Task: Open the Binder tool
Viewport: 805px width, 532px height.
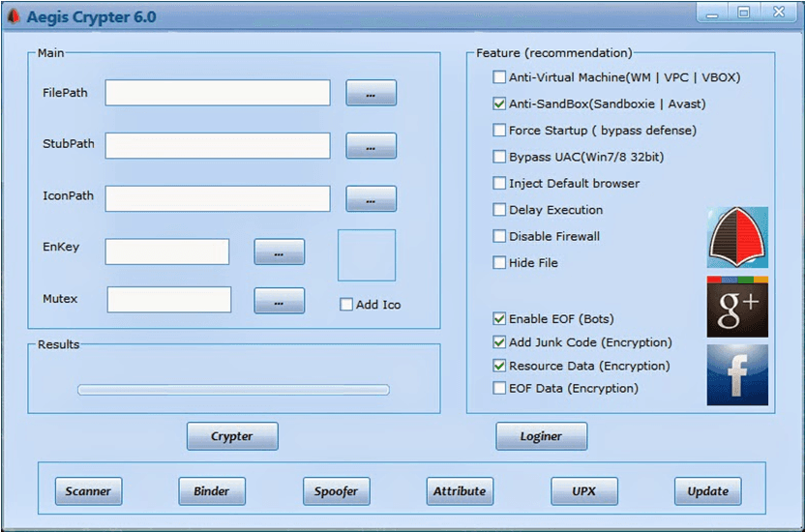Action: click(212, 491)
